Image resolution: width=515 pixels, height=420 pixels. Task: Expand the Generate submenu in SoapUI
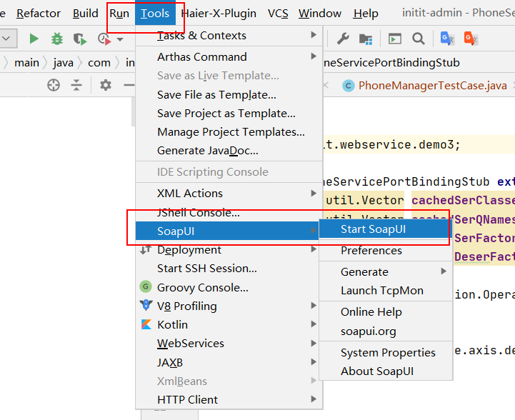point(386,271)
